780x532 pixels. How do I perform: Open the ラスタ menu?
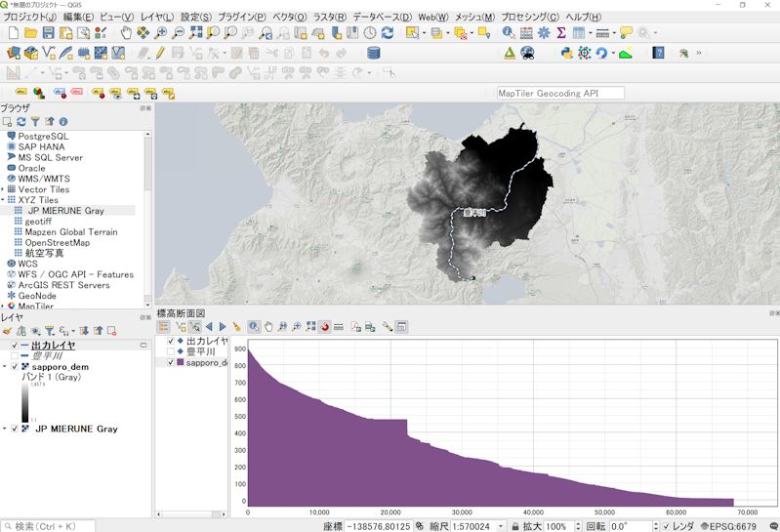pos(329,17)
